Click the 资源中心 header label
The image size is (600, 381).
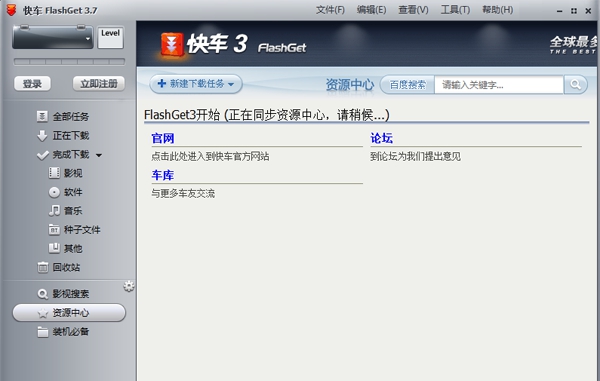[x=350, y=85]
